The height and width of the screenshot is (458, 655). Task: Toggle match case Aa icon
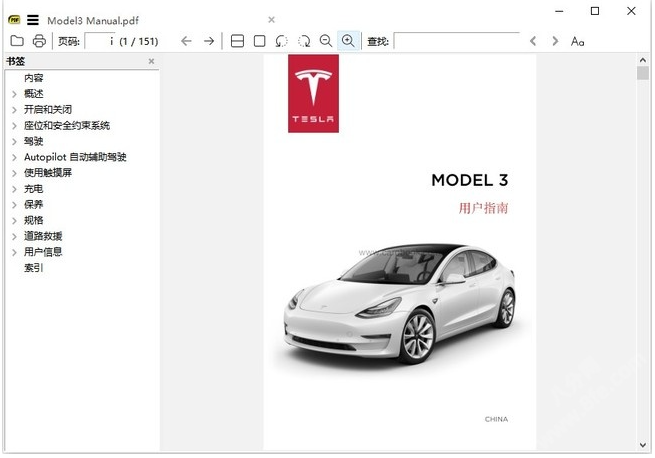tap(577, 41)
